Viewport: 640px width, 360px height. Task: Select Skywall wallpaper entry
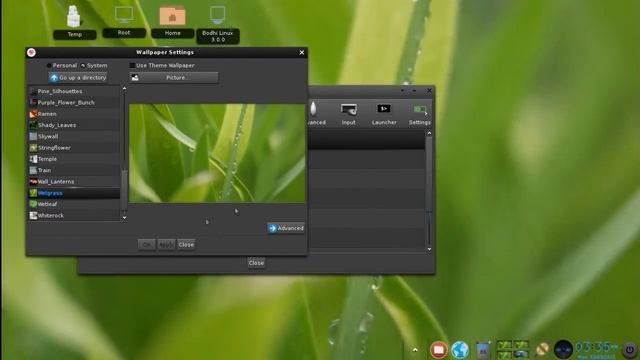coord(74,136)
